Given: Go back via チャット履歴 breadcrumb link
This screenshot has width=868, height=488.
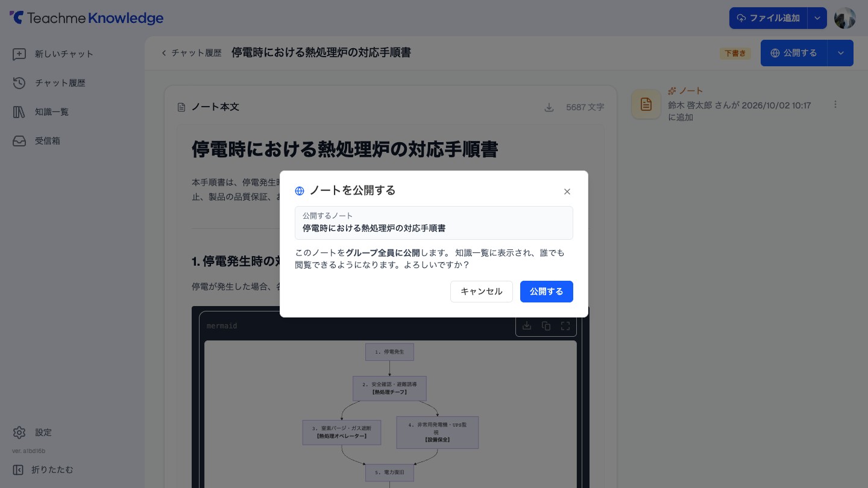Looking at the screenshot, I should (191, 53).
